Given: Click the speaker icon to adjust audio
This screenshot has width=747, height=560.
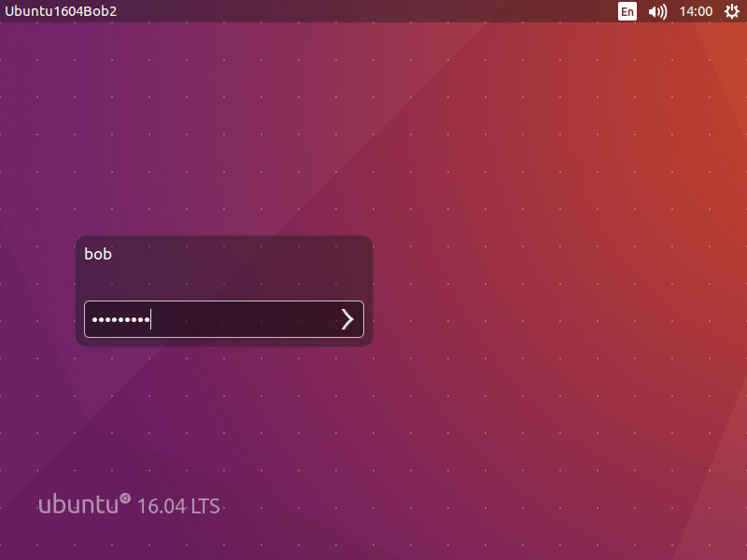Looking at the screenshot, I should coord(657,12).
